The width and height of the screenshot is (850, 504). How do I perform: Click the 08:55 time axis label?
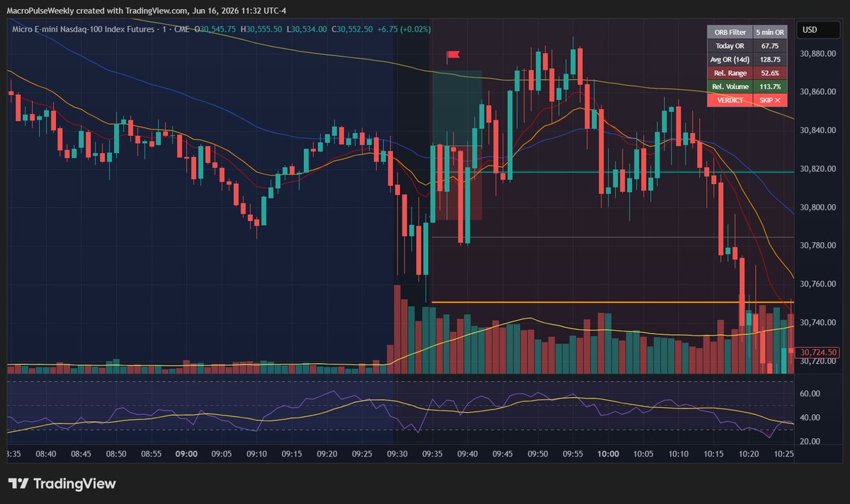[151, 453]
